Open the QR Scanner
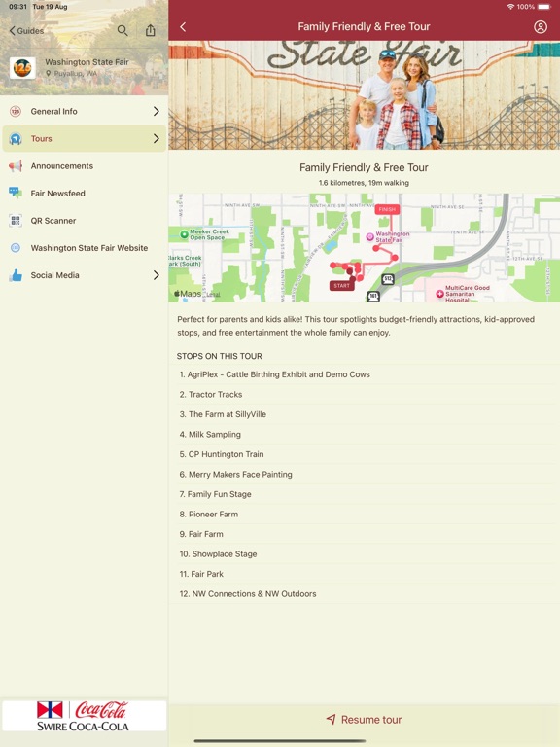Screen dimensions: 560x747 (85, 221)
